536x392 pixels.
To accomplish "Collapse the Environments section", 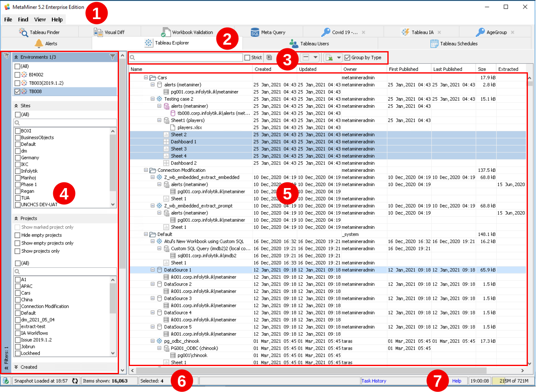I will coord(16,57).
